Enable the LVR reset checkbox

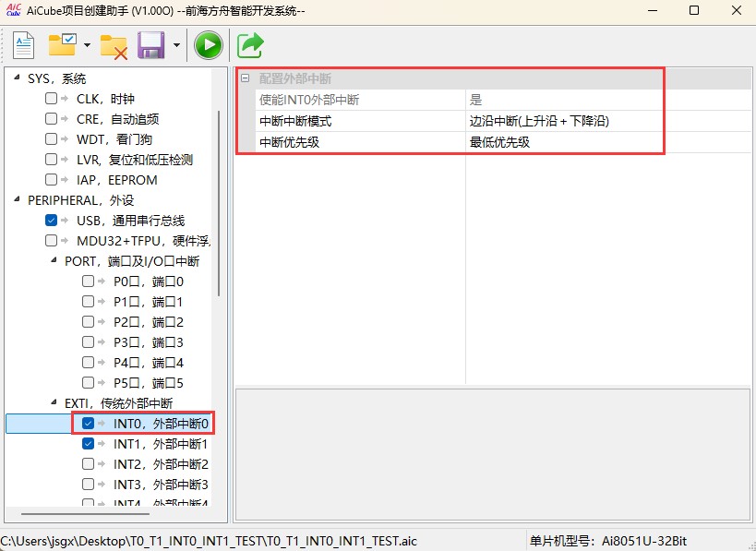(51, 159)
